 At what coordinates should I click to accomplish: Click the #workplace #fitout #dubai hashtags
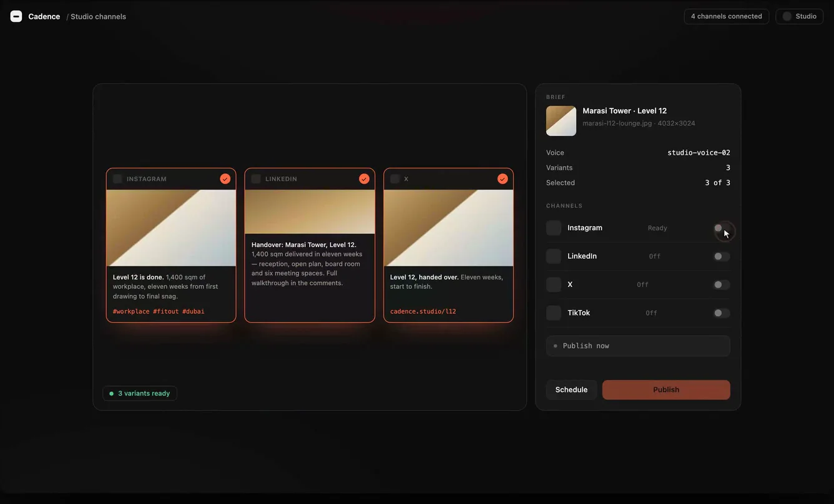159,311
